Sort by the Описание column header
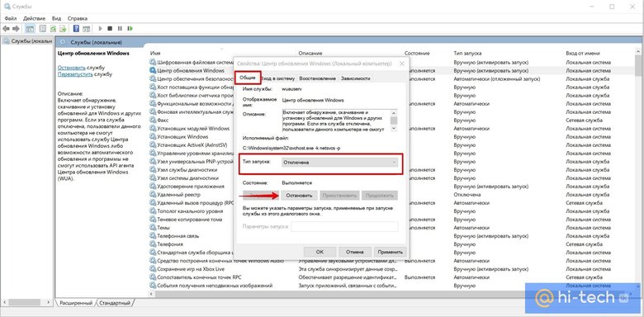This screenshot has width=644, height=317. click(310, 54)
